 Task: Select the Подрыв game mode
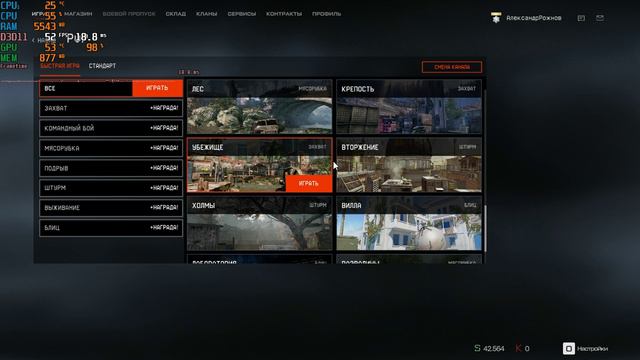[x=111, y=168]
